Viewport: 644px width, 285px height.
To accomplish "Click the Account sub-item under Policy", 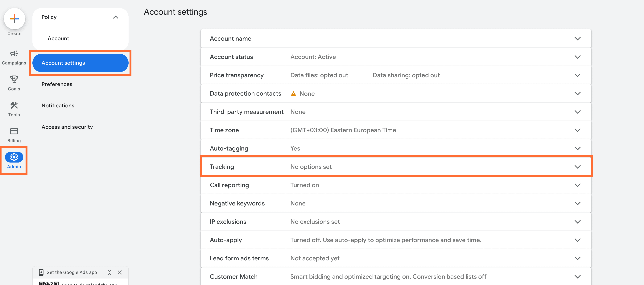I will tap(58, 39).
